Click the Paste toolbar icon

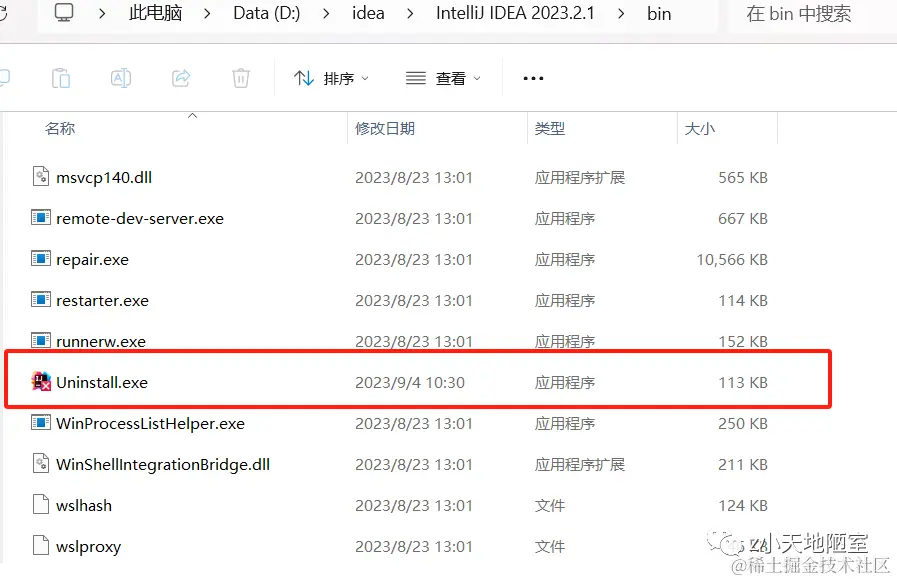61,78
